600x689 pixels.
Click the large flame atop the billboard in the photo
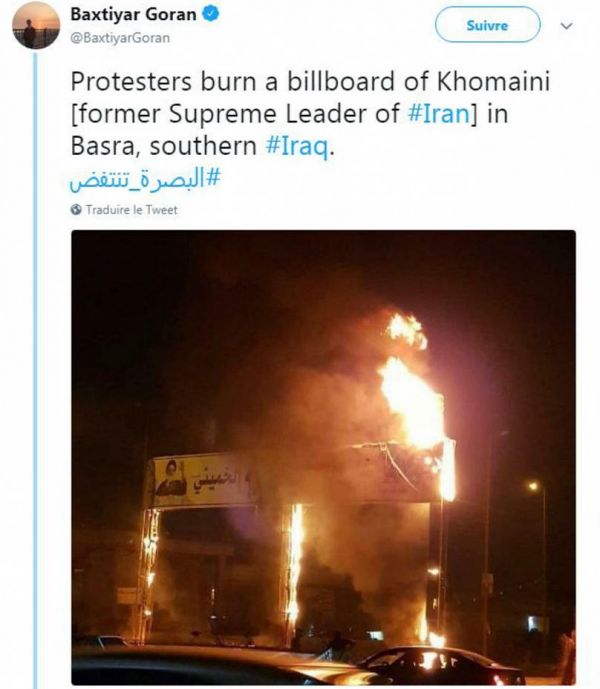coord(411,402)
